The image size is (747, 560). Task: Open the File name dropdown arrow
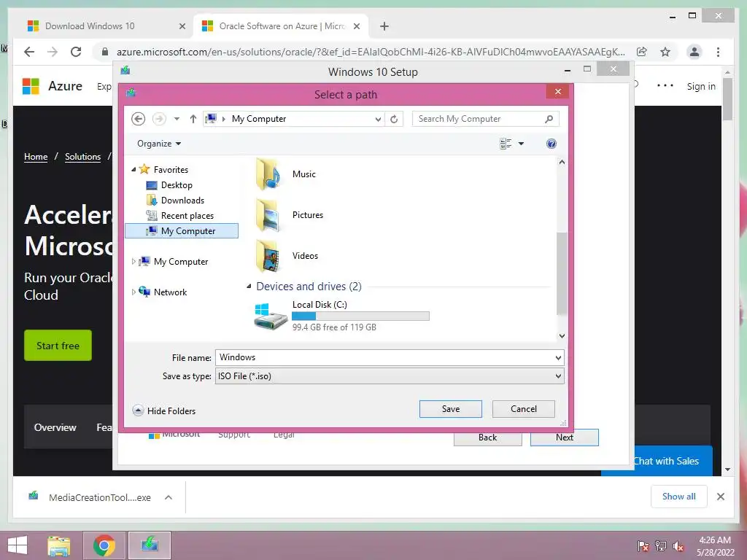tap(558, 357)
